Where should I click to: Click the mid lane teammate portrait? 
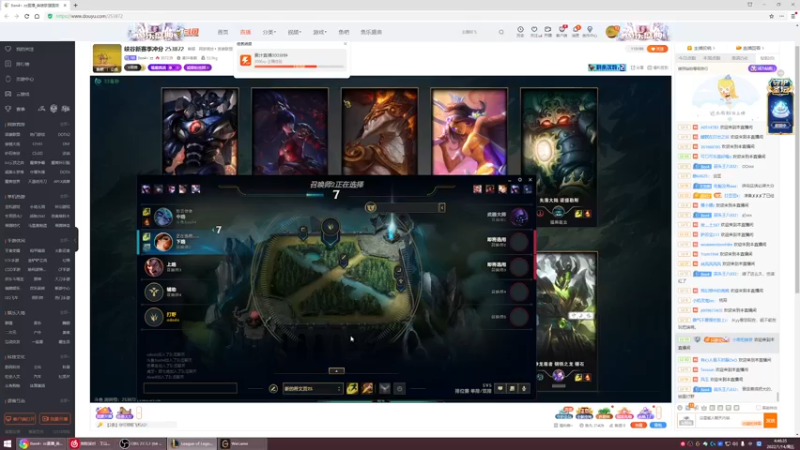163,217
